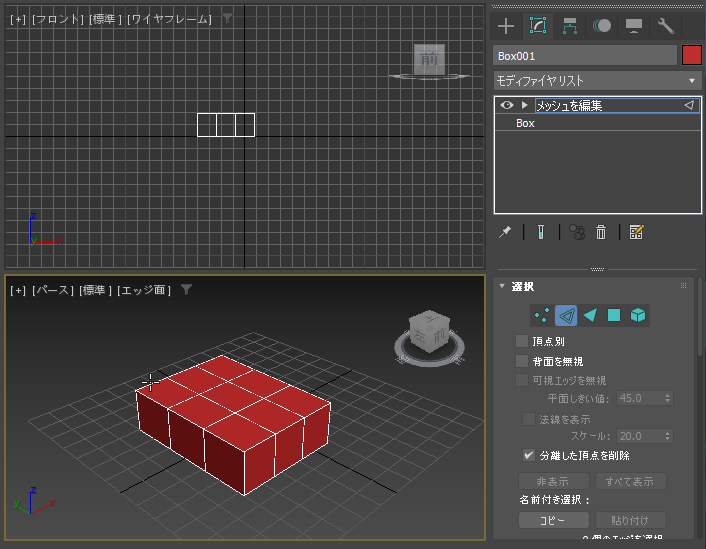
Task: Toggle the 法線を表示 checkbox
Action: click(529, 419)
